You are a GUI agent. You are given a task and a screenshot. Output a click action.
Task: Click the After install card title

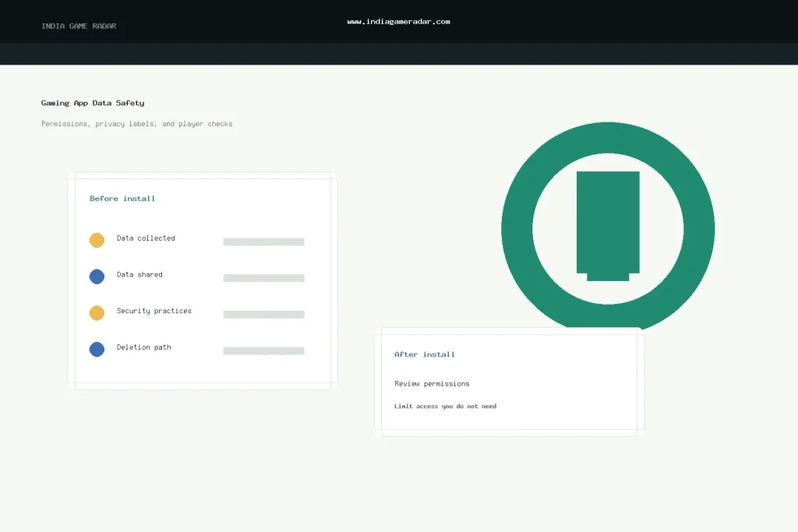click(425, 354)
